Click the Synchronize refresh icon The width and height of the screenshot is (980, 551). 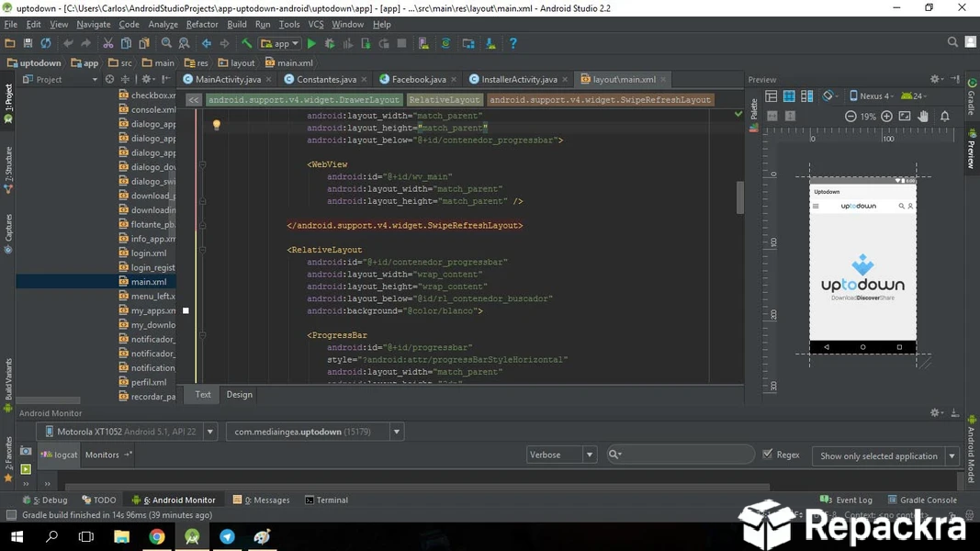(46, 43)
